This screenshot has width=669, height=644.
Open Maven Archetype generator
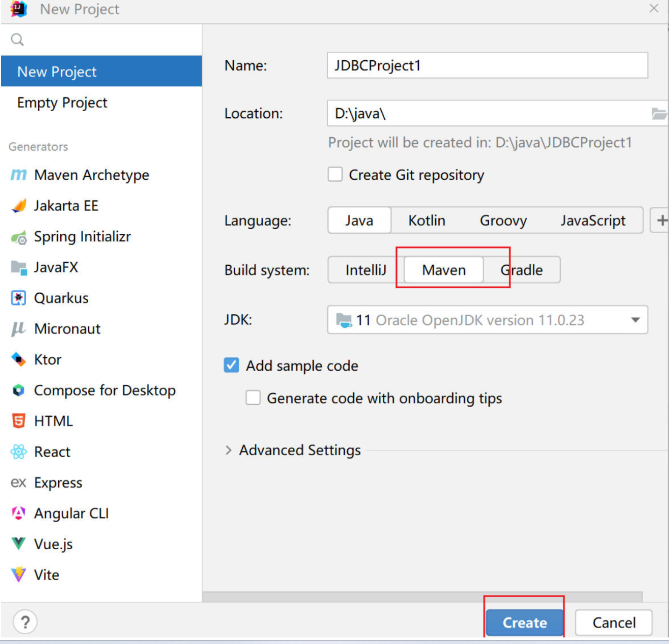coord(101,175)
